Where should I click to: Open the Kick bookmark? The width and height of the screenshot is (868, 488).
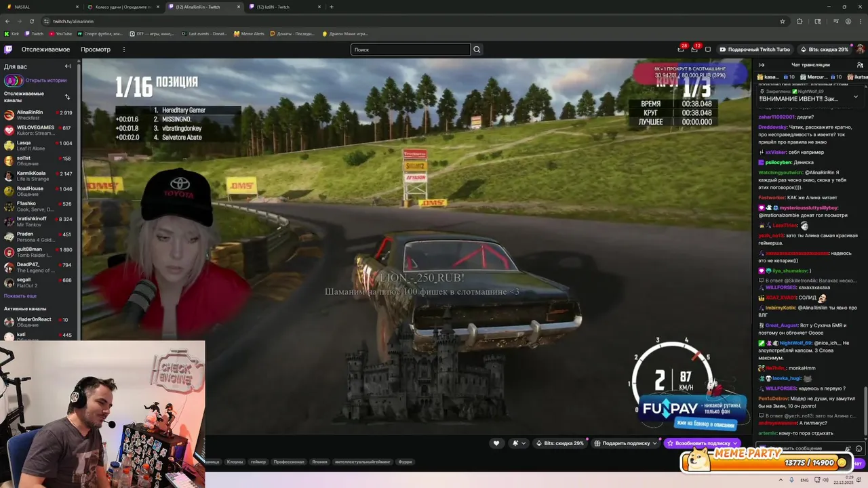pyautogui.click(x=12, y=33)
